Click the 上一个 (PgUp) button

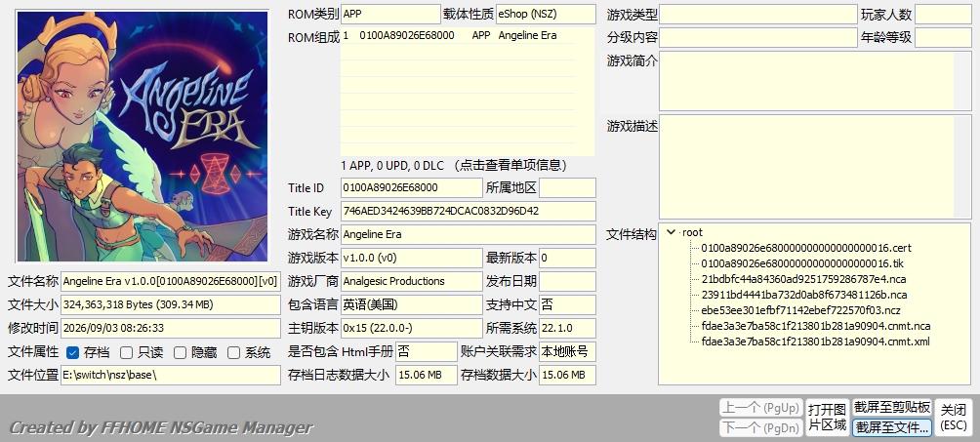coord(760,408)
